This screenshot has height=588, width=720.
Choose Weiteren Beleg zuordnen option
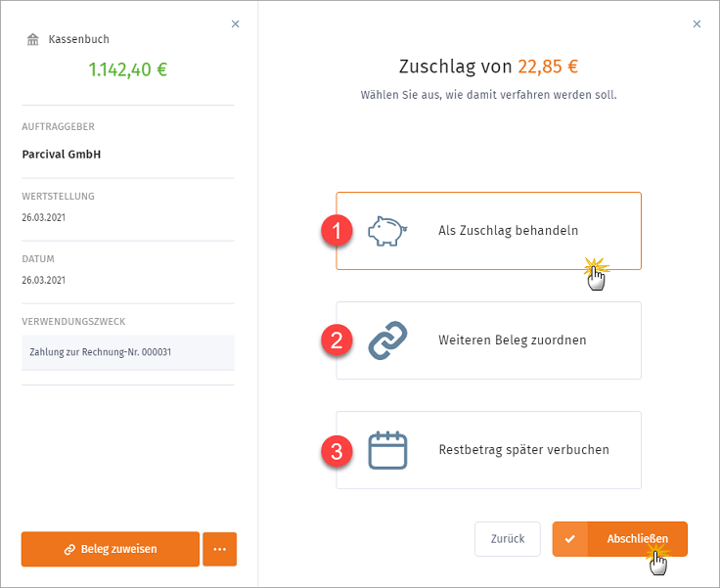(488, 340)
